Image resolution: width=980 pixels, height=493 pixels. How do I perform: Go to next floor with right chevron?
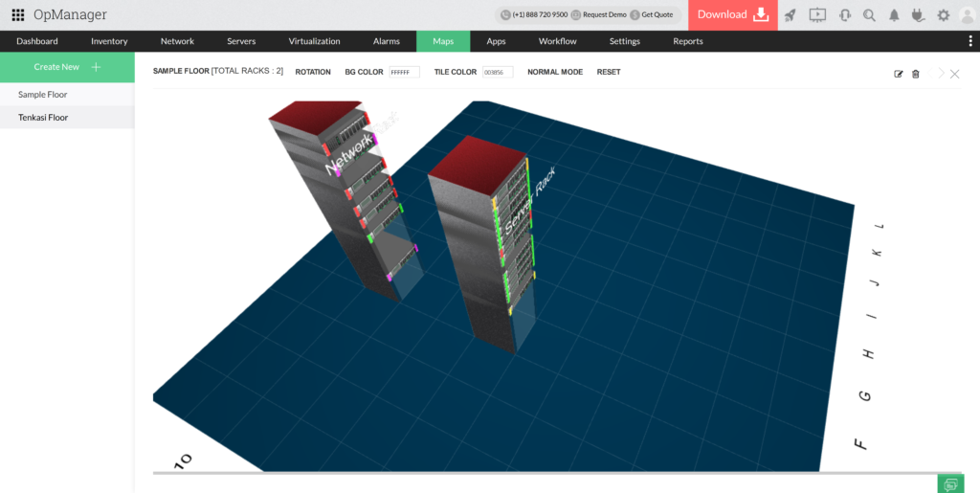(941, 74)
